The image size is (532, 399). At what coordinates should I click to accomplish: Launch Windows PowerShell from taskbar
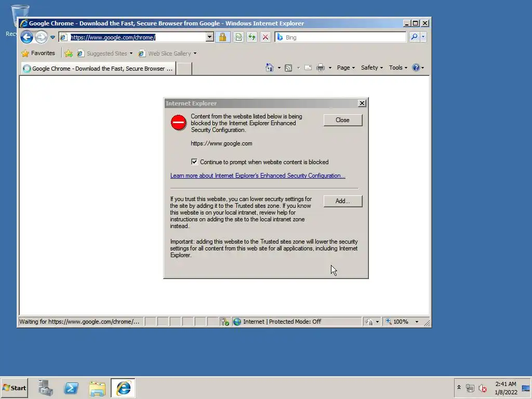click(x=71, y=388)
